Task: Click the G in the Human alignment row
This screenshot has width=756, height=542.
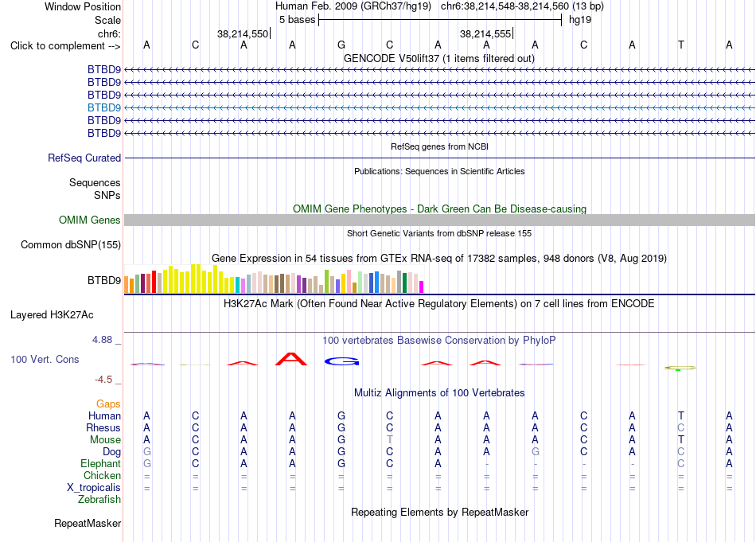Action: 341,415
